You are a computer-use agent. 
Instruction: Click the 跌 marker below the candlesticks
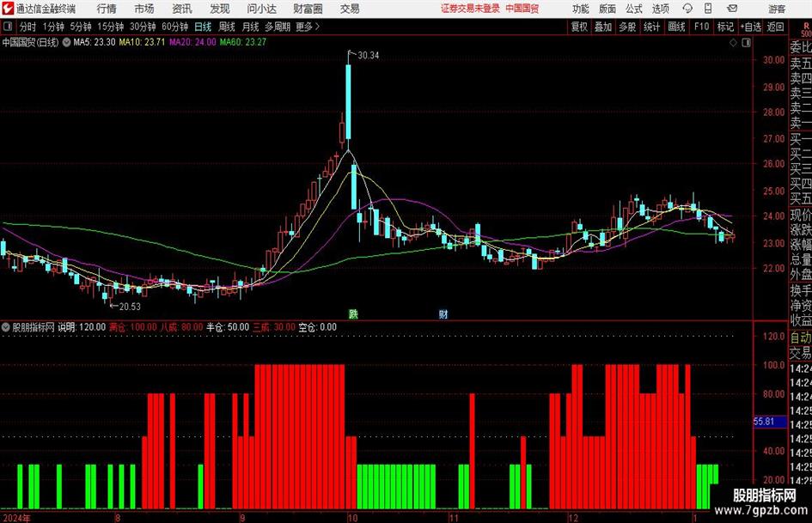[353, 313]
